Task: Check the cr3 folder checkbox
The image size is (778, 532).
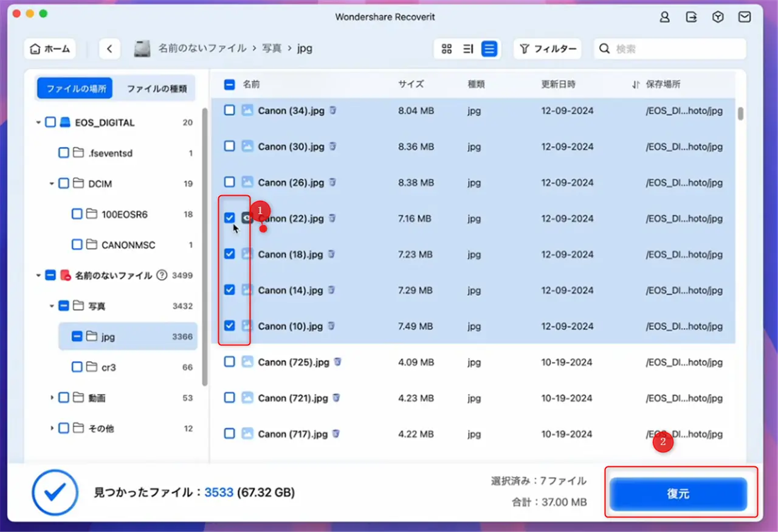Action: pos(77,367)
